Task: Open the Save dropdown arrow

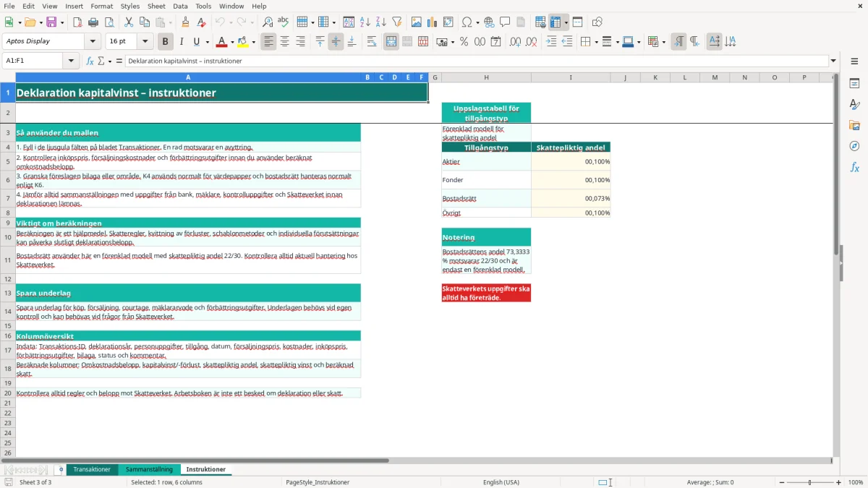Action: (62, 22)
